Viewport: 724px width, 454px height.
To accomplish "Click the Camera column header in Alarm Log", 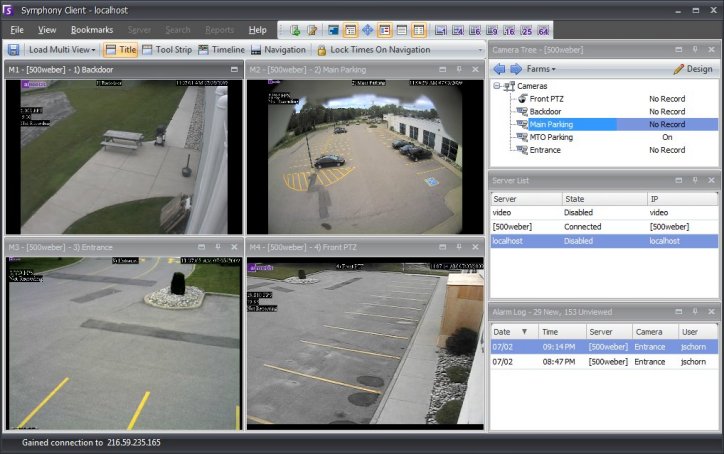I will [x=655, y=332].
